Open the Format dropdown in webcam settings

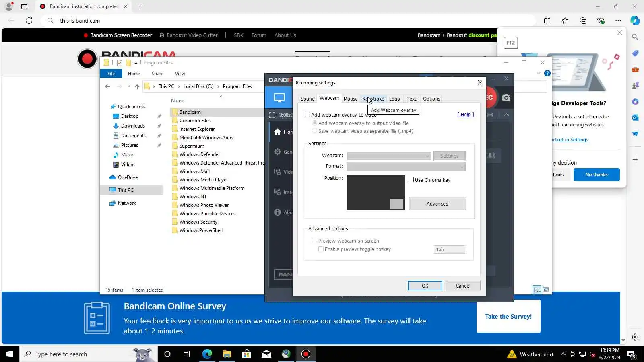click(x=406, y=166)
